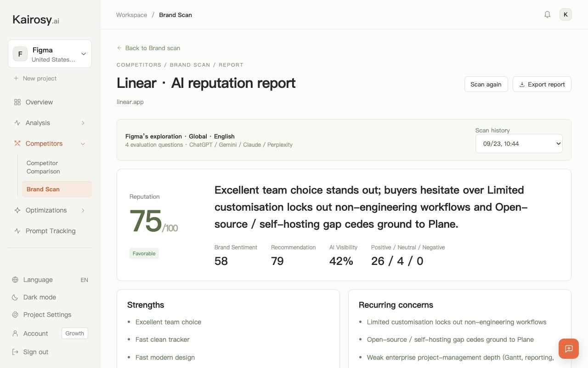This screenshot has width=588, height=368.
Task: Go back to Brand scan
Action: (148, 48)
